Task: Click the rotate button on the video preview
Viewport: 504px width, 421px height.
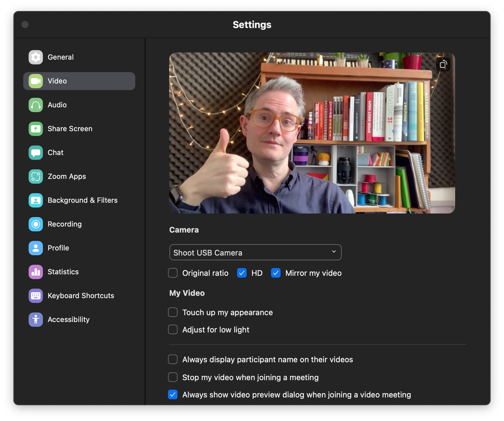Action: tap(444, 64)
